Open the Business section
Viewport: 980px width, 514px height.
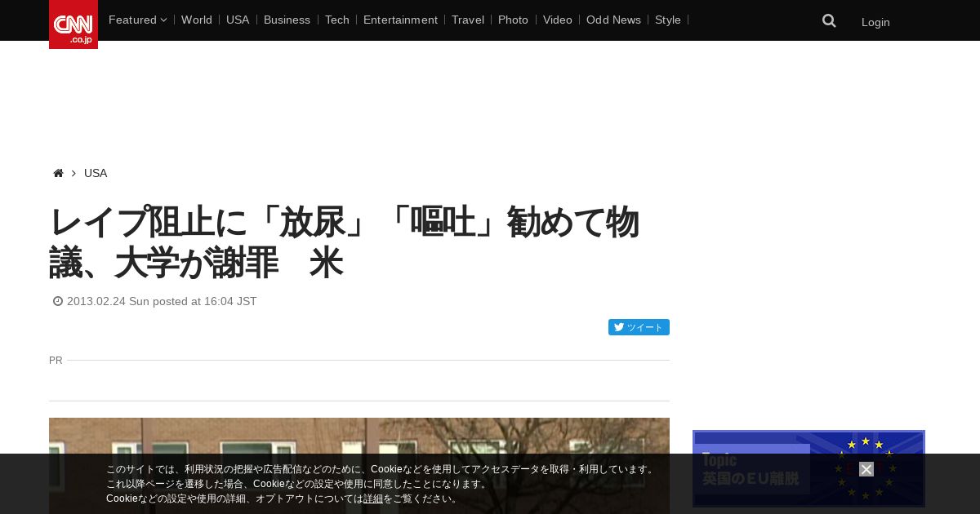coord(287,20)
